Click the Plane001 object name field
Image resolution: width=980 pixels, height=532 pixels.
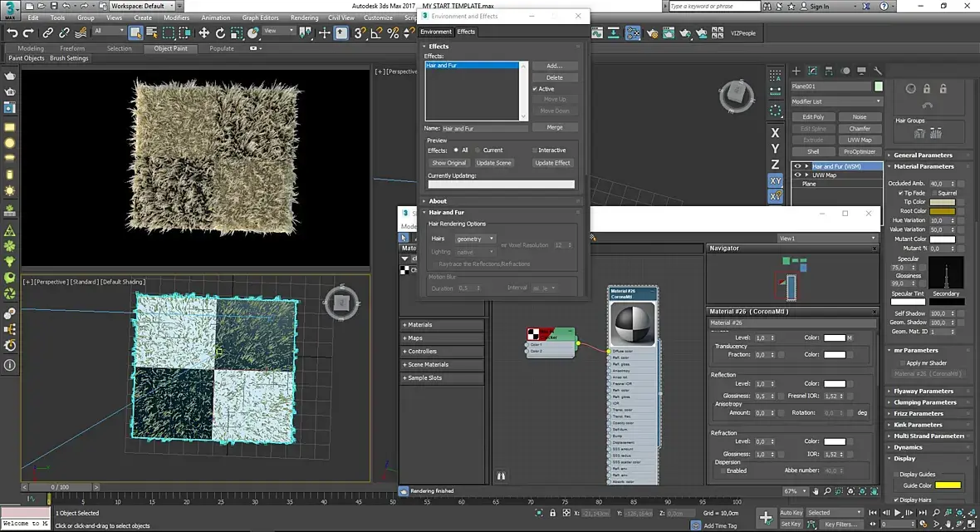pyautogui.click(x=829, y=86)
